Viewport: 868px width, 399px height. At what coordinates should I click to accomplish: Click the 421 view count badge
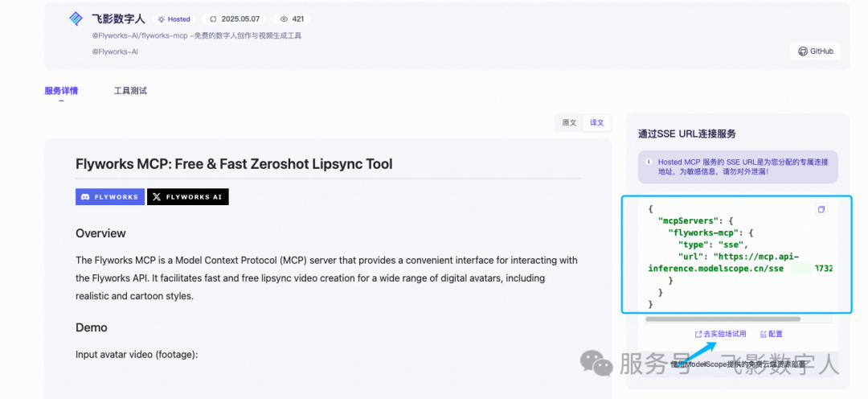pyautogui.click(x=292, y=19)
